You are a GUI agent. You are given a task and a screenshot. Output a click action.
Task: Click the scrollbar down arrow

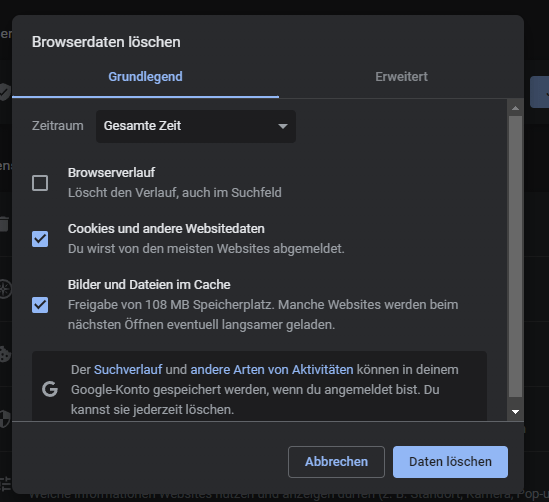pyautogui.click(x=515, y=412)
